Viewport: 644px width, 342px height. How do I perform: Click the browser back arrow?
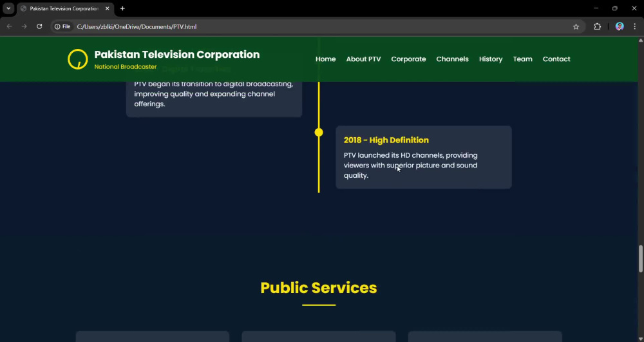[x=9, y=26]
